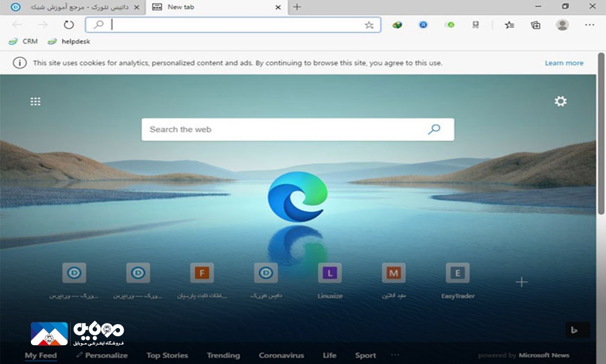
Task: Show more feed categories ellipsis
Action: [x=395, y=355]
